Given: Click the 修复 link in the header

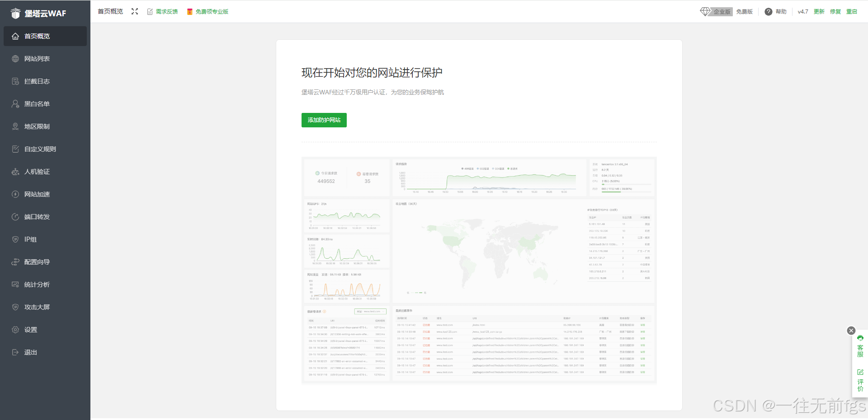Looking at the screenshot, I should click(x=835, y=12).
